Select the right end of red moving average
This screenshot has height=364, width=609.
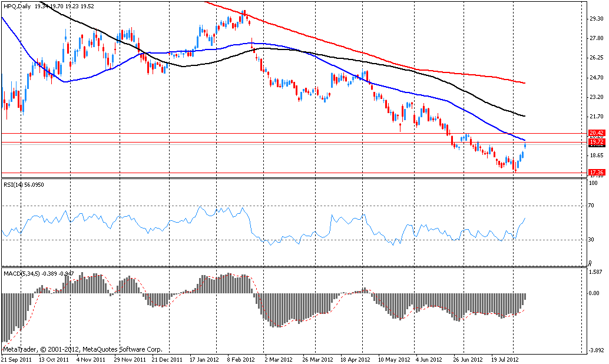pyautogui.click(x=524, y=83)
